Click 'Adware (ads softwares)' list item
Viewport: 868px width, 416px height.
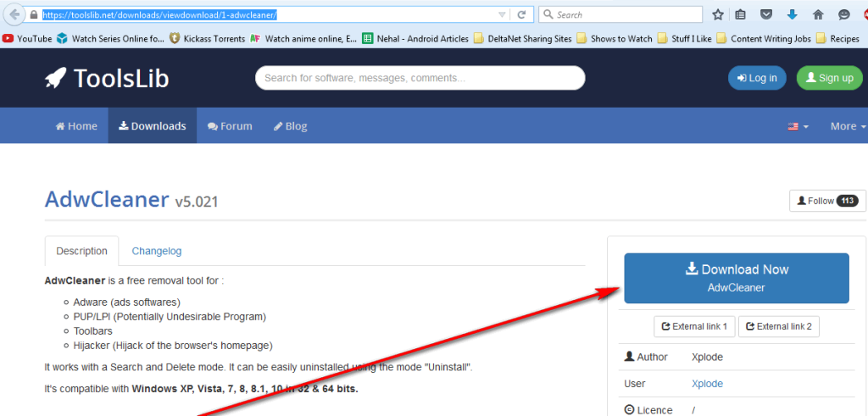tap(127, 302)
